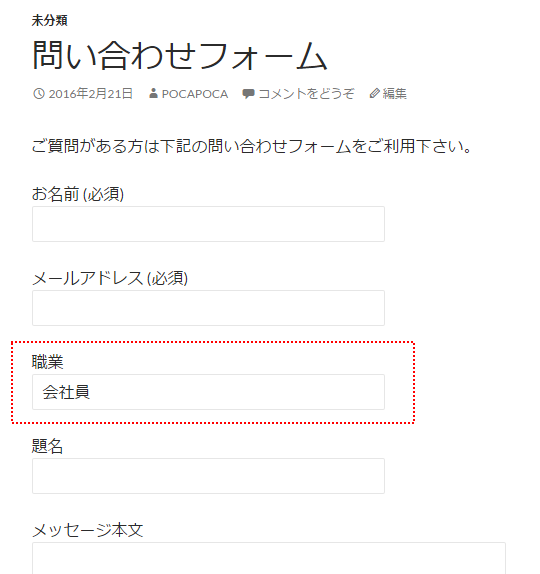The height and width of the screenshot is (574, 540).
Task: Click into the メッセージ本文 text area
Action: tap(269, 558)
